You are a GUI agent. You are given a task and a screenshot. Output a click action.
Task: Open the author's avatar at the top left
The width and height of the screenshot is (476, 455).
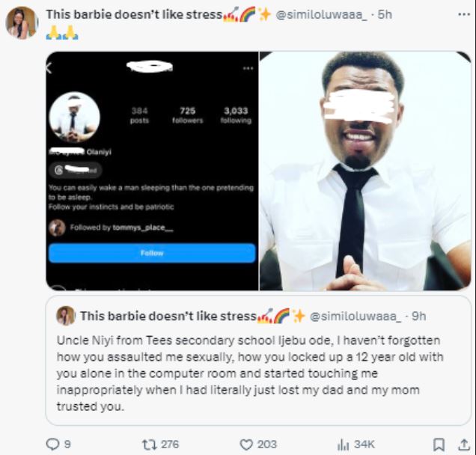(x=22, y=22)
